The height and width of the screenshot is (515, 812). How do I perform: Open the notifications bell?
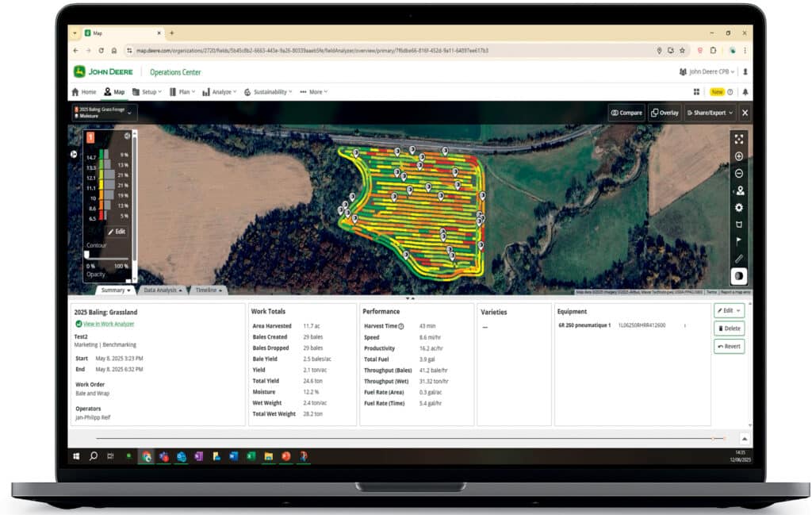point(745,92)
